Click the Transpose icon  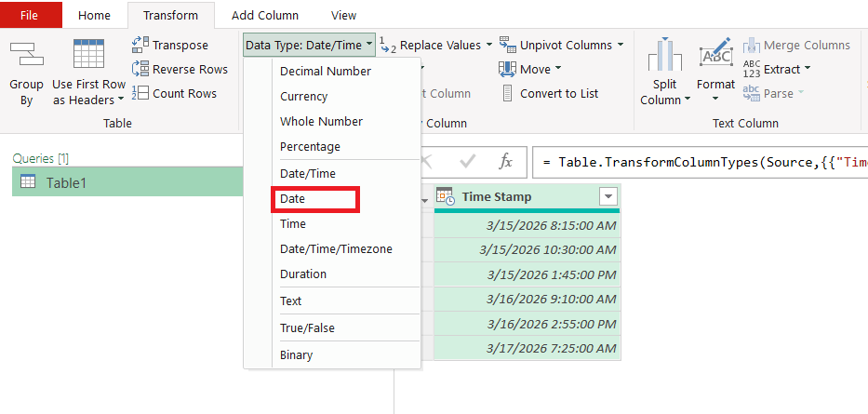pyautogui.click(x=140, y=45)
